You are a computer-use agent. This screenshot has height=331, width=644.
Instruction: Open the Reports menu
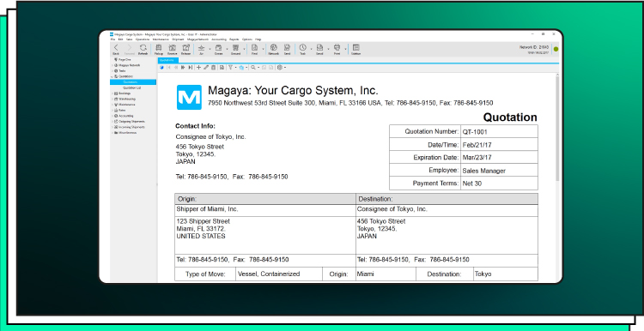click(x=234, y=39)
